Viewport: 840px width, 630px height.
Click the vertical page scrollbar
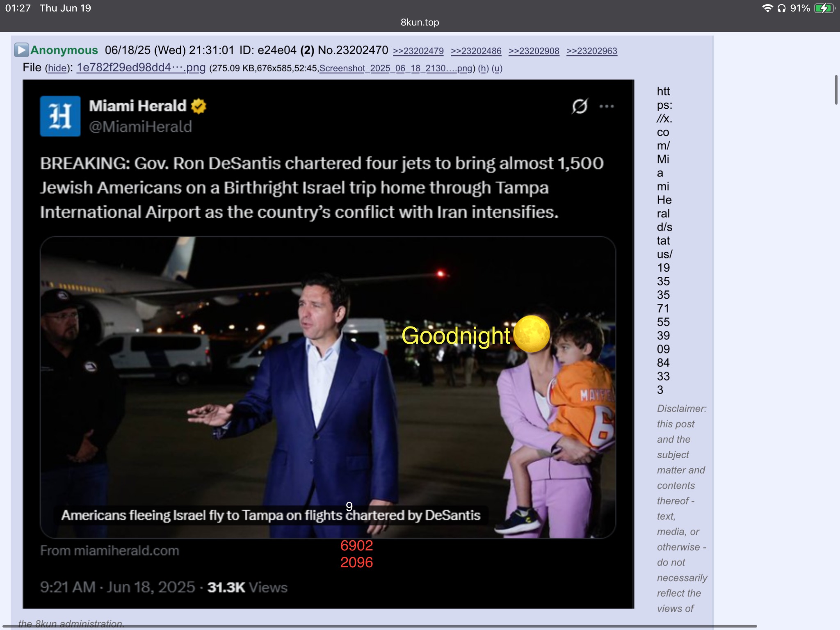tap(836, 90)
